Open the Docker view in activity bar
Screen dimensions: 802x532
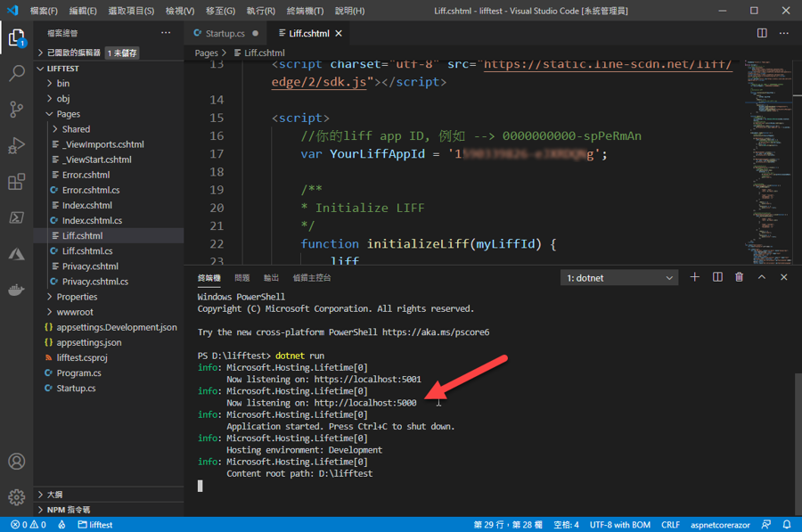16,291
